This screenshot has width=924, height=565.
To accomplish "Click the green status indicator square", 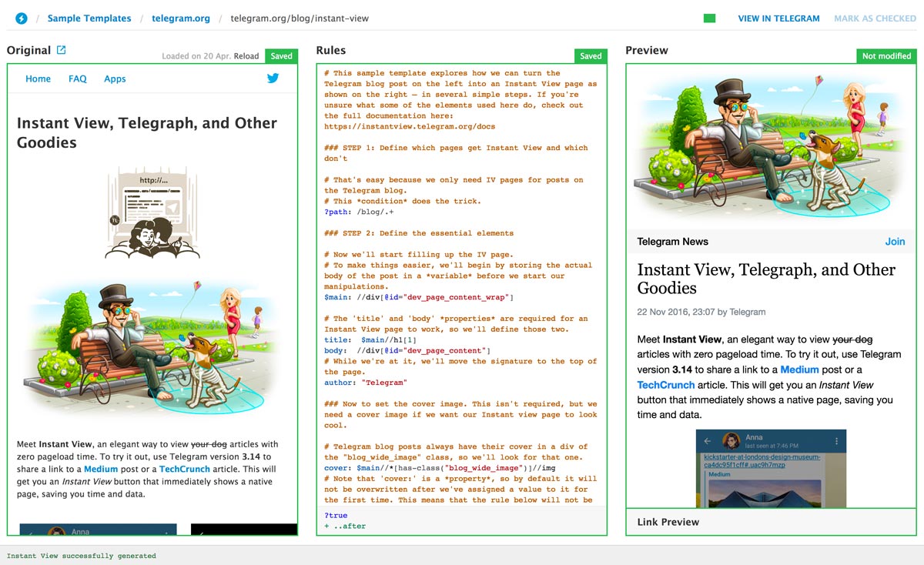I will tap(709, 18).
